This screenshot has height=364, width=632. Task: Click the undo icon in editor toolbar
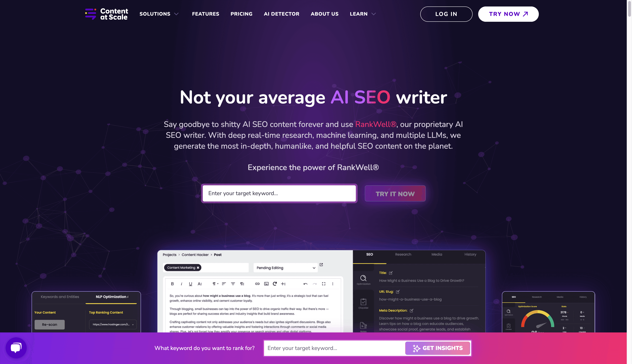coord(305,284)
